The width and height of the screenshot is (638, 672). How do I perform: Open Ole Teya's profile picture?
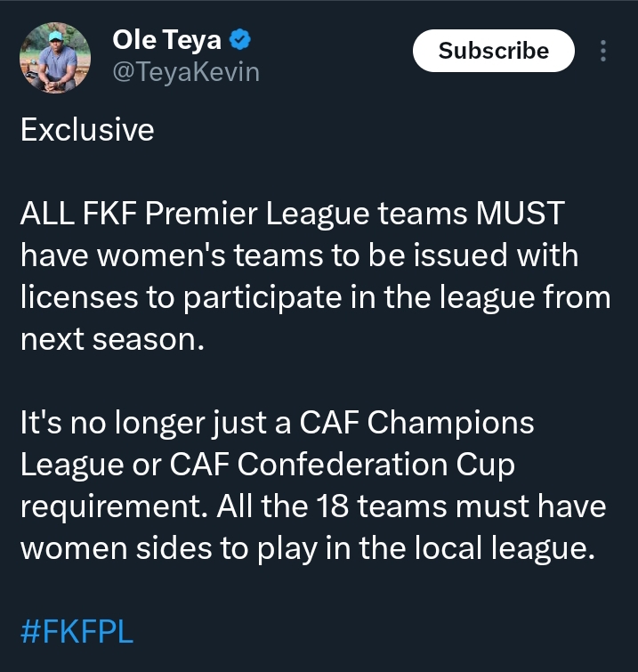tap(55, 58)
